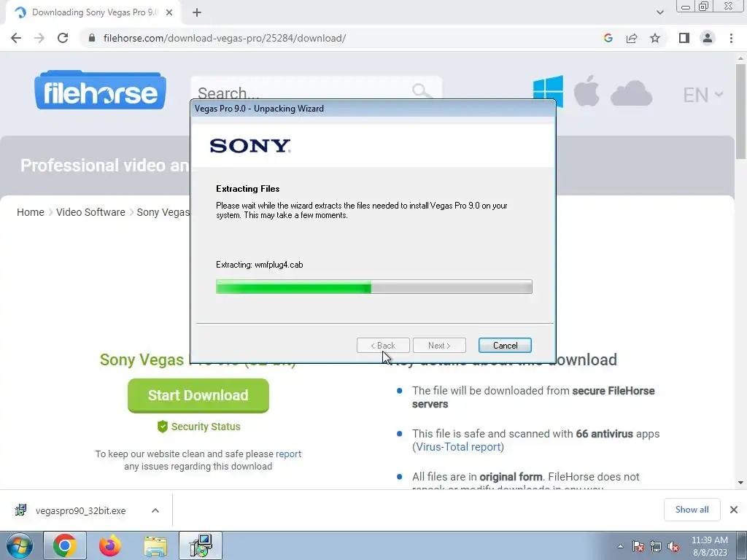Click the Next button in the wizard
747x560 pixels.
tap(439, 345)
